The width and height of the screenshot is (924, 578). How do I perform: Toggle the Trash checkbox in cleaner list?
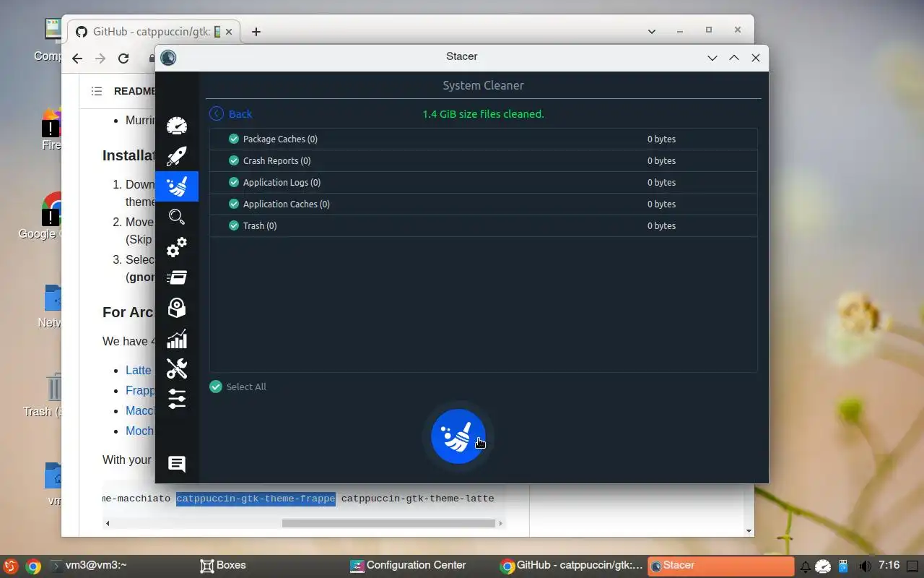click(x=234, y=225)
